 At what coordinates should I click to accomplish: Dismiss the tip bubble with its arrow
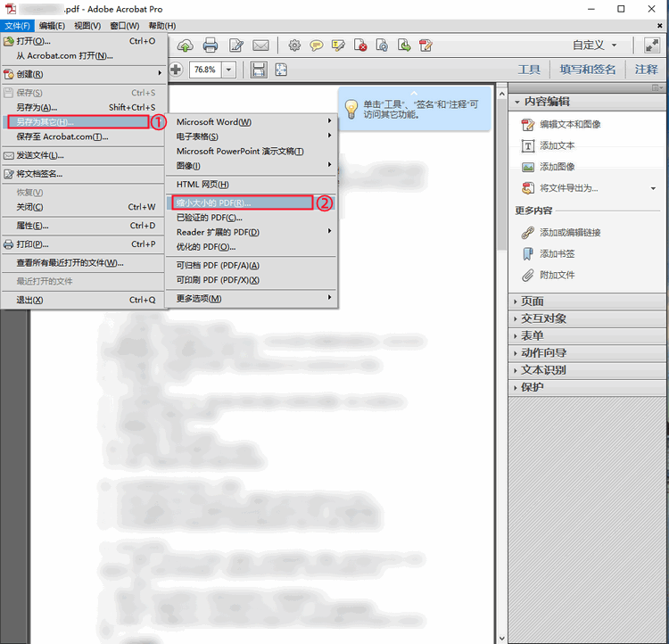tap(414, 93)
